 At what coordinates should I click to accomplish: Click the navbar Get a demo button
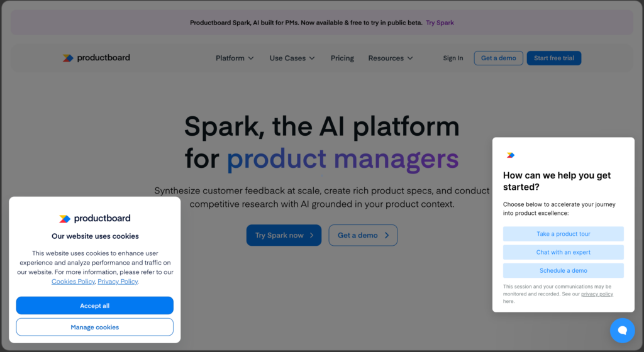498,58
